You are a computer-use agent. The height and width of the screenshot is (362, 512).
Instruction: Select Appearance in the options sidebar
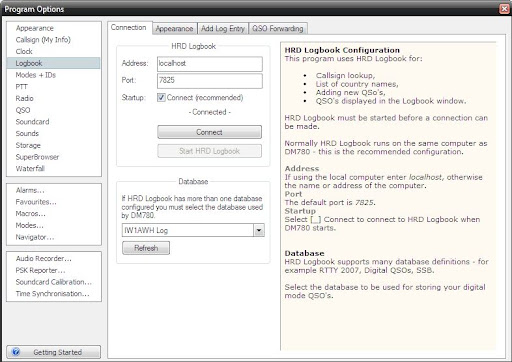pos(35,28)
